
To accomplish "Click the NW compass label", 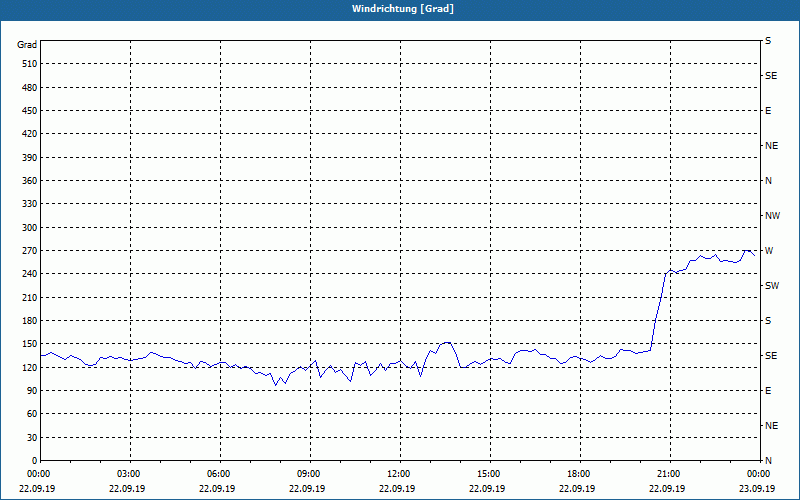I will pos(772,216).
